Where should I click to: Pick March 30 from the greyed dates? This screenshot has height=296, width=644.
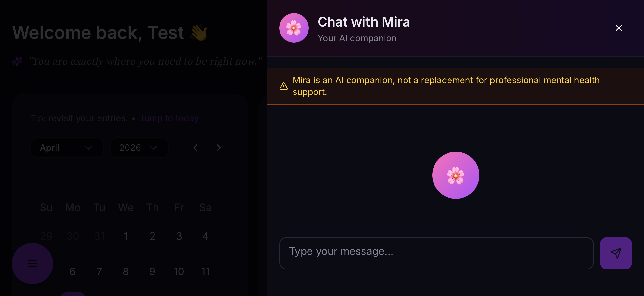click(73, 236)
